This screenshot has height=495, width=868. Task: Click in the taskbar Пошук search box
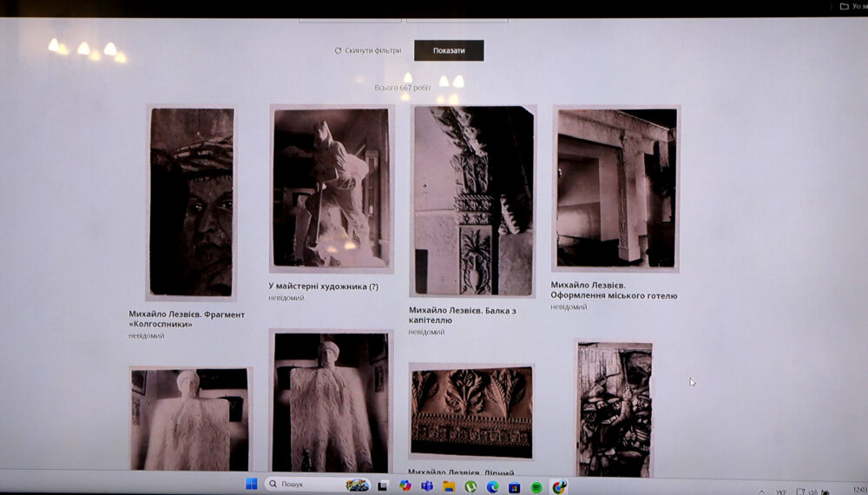304,485
